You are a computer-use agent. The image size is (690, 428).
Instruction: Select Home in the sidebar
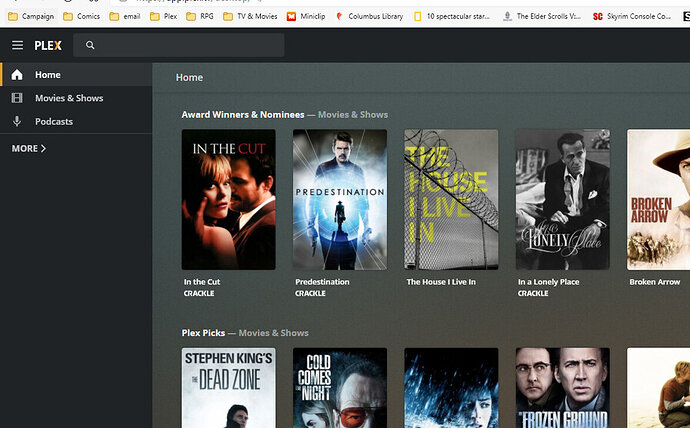point(77,74)
